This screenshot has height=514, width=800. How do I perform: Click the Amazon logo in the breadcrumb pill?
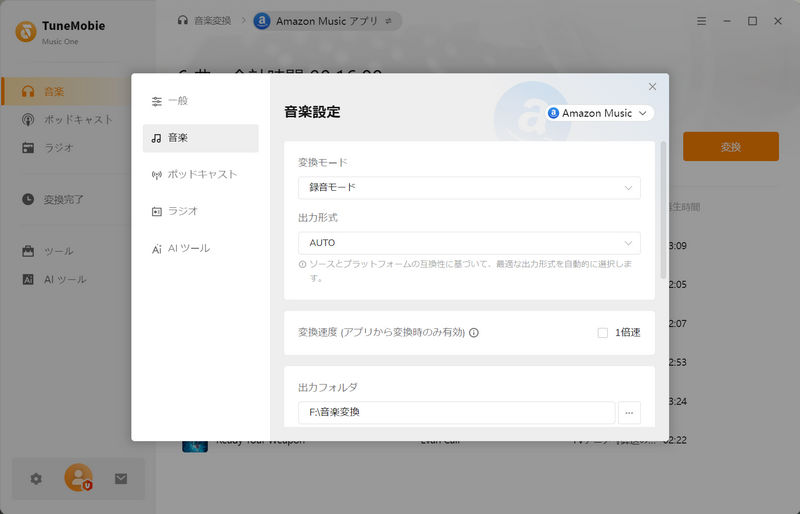pyautogui.click(x=262, y=21)
